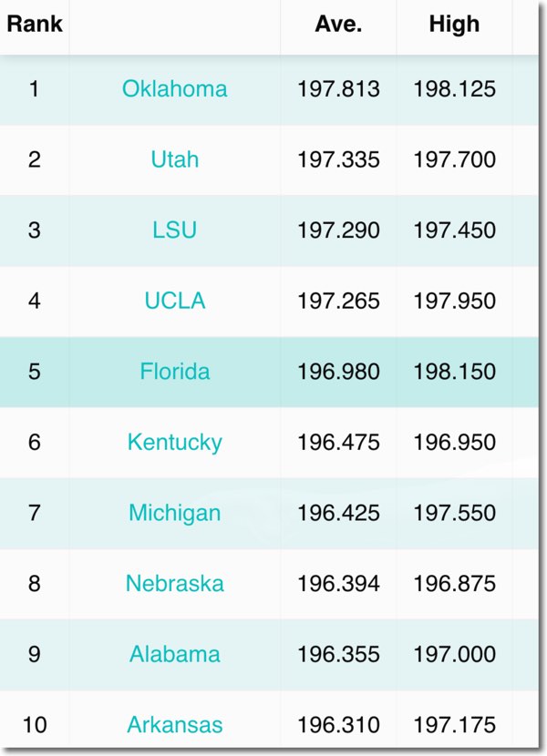The height and width of the screenshot is (756, 547).
Task: Select the Nebraska team link
Action: pyautogui.click(x=174, y=584)
